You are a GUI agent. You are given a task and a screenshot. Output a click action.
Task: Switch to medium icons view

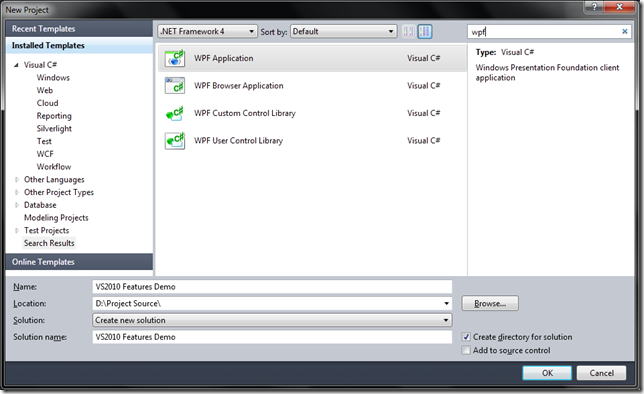(425, 31)
